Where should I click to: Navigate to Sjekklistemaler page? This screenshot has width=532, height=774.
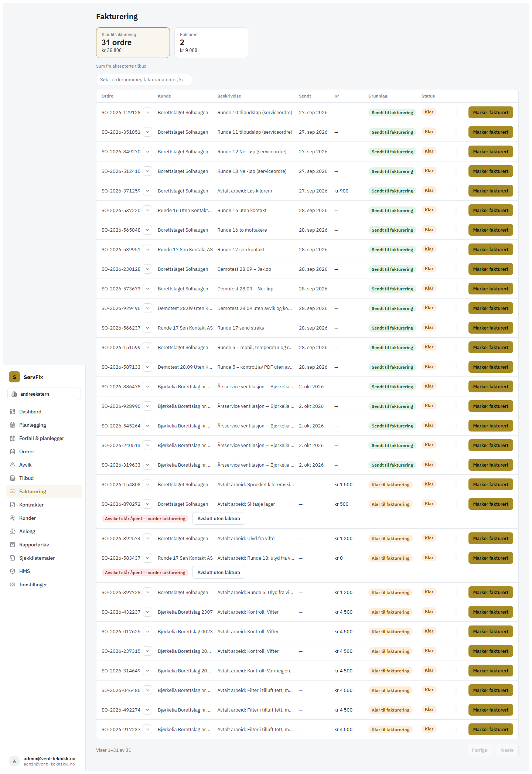point(44,558)
